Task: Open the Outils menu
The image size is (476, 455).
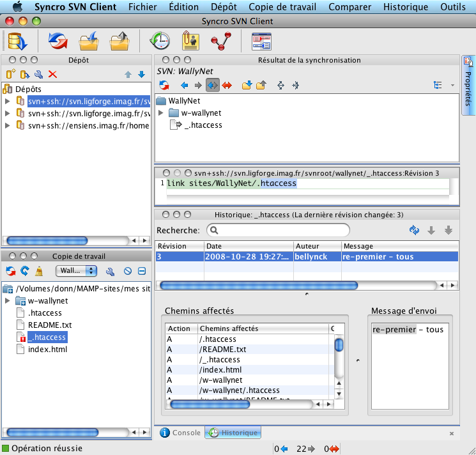Action: (453, 6)
